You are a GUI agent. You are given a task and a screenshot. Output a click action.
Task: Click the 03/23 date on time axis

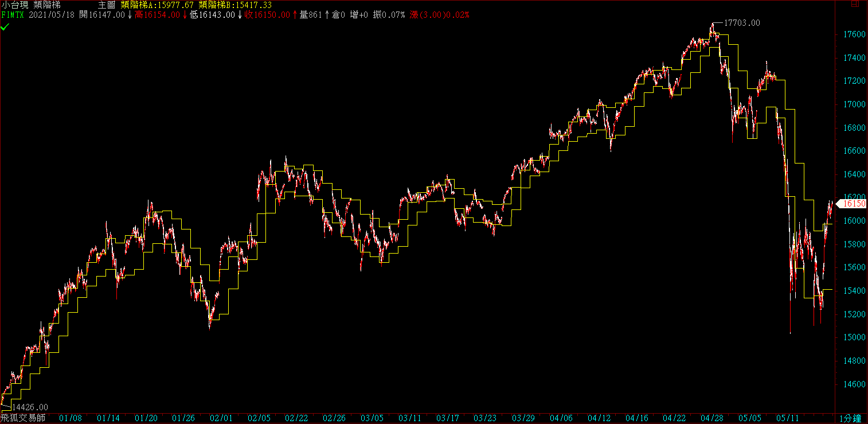485,419
